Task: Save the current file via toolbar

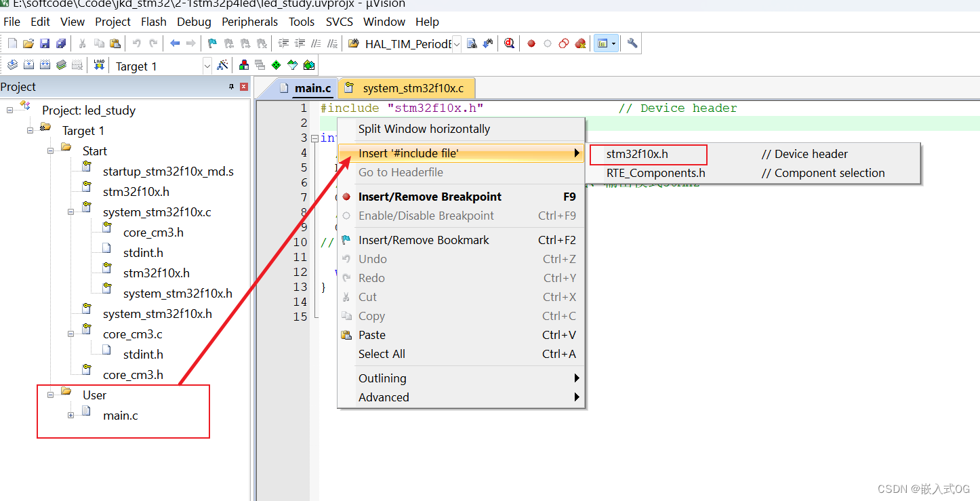Action: (45, 43)
